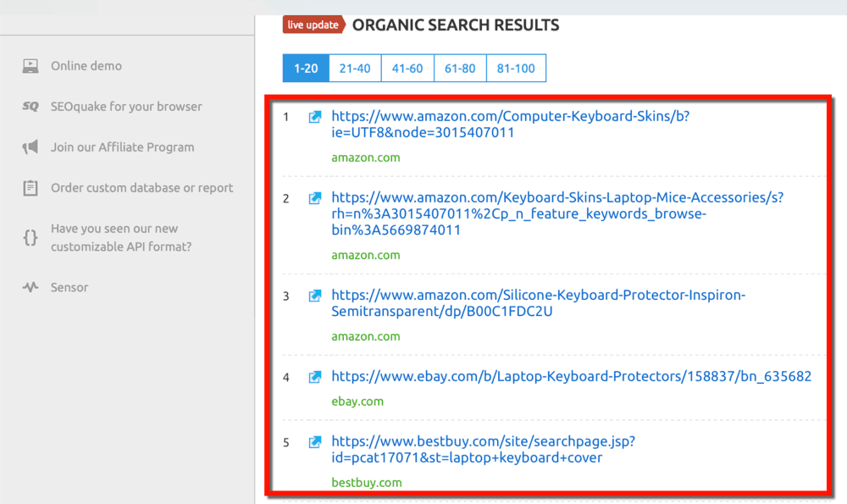The height and width of the screenshot is (504, 847).
Task: Open the eBay Laptop-Keyboard-Protectors URL
Action: click(572, 376)
